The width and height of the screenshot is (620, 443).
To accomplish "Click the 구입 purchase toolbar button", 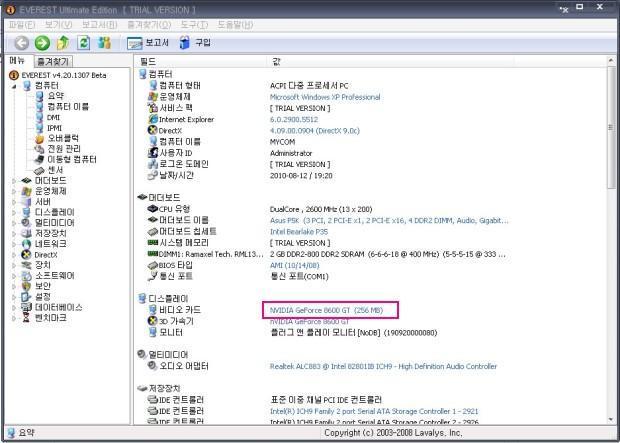I will click(x=195, y=43).
